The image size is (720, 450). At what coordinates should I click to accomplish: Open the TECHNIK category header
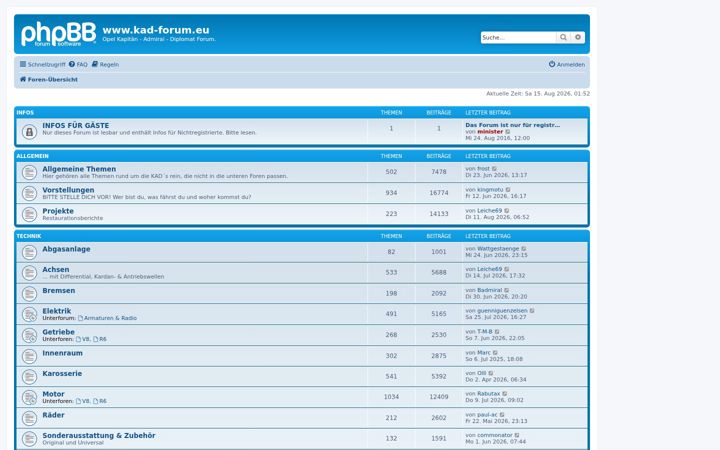(x=29, y=236)
